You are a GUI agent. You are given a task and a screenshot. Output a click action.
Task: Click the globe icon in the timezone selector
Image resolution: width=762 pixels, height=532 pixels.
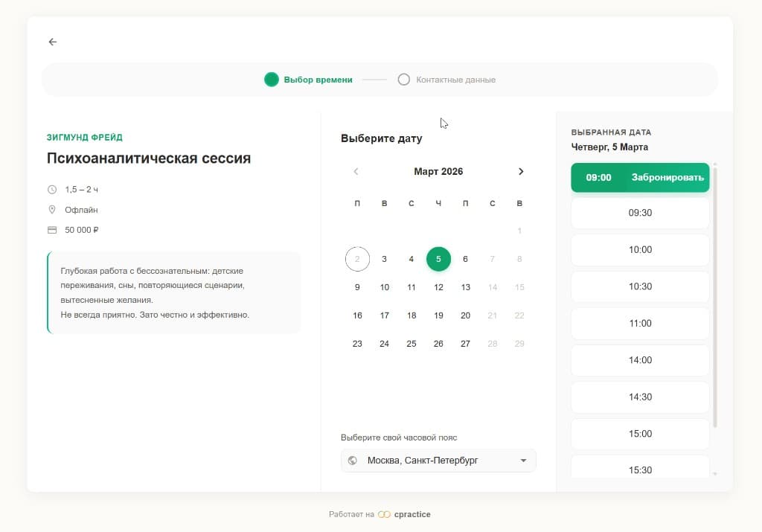click(x=353, y=460)
